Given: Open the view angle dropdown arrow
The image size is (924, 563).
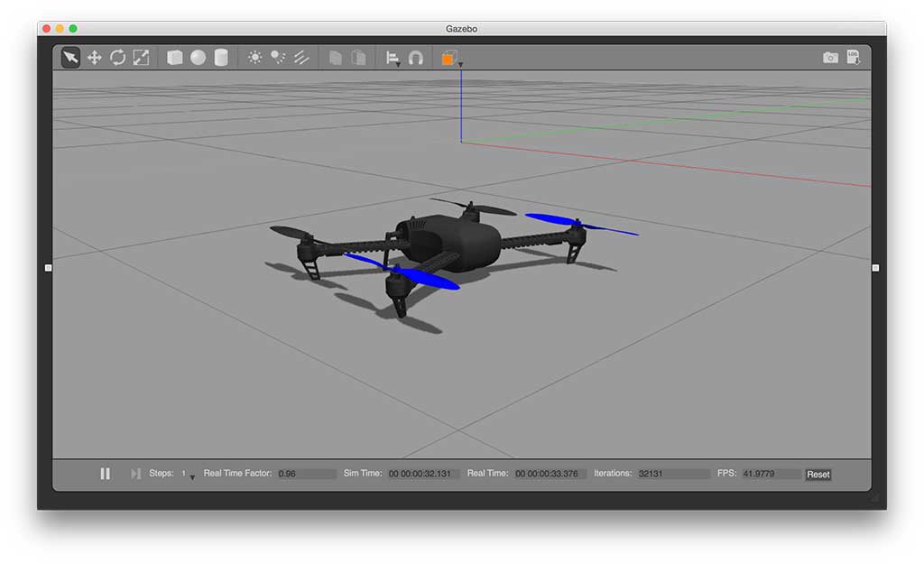Looking at the screenshot, I should pyautogui.click(x=461, y=64).
